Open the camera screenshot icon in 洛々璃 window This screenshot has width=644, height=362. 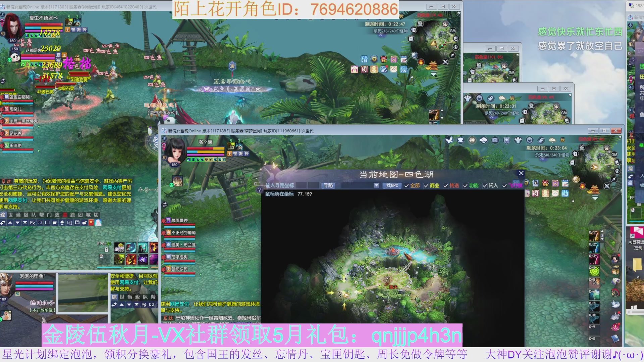click(x=495, y=140)
